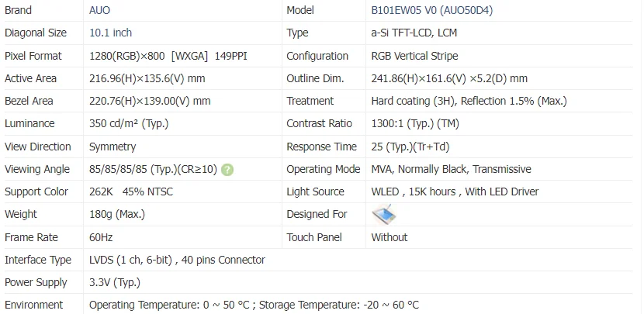Screen dimensions: 644x314
Task: Click the LVDS interface type value
Action: pos(177,260)
